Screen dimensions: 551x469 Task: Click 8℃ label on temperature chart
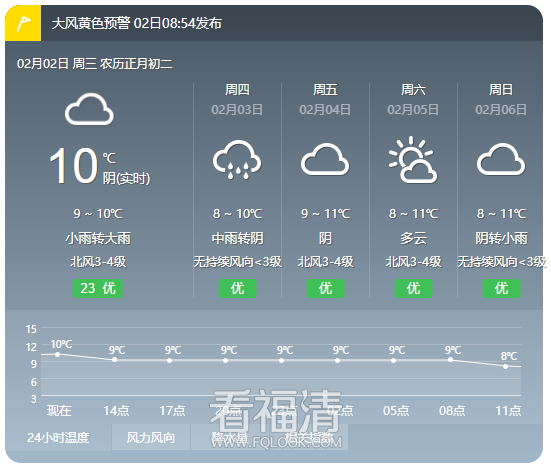coord(509,356)
